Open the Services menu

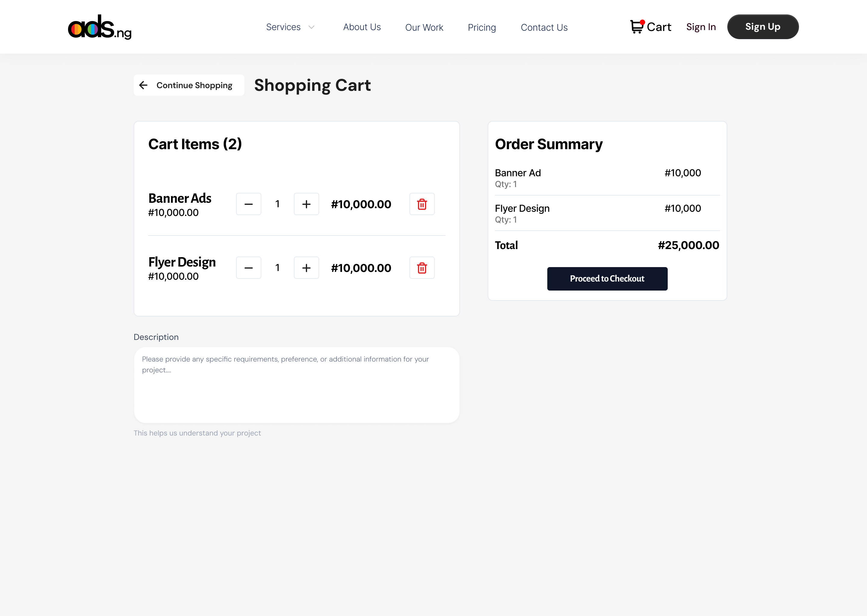[283, 27]
